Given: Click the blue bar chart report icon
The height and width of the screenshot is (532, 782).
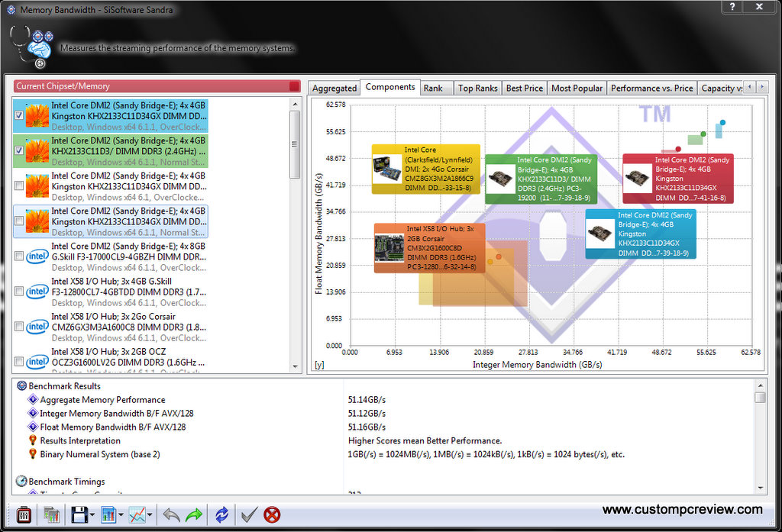Looking at the screenshot, I should coord(108,514).
